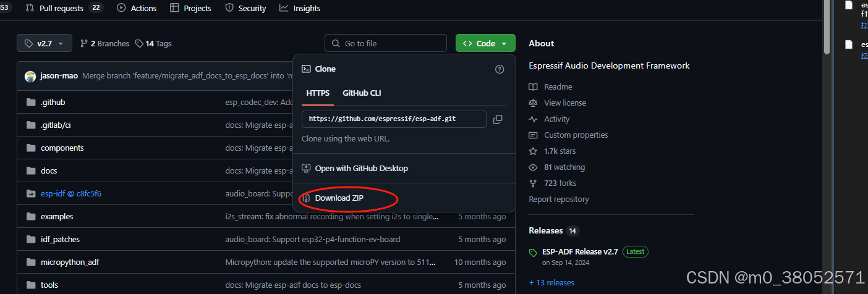Open the Projects tab

pyautogui.click(x=190, y=8)
